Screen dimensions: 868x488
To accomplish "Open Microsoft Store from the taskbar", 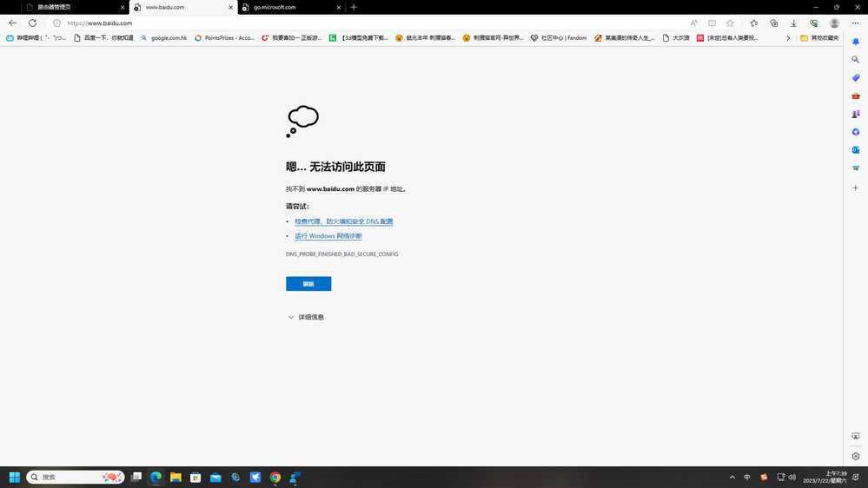I will point(195,477).
